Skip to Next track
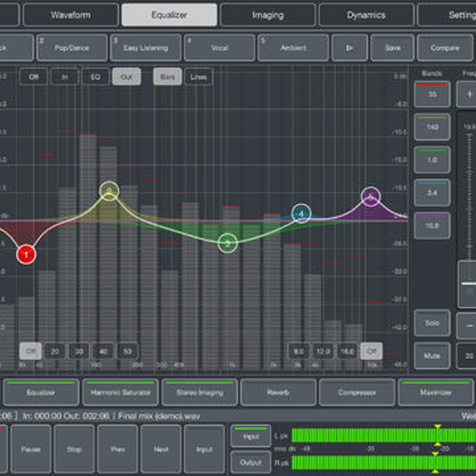Screen dimensions: 476x476 coord(161,449)
